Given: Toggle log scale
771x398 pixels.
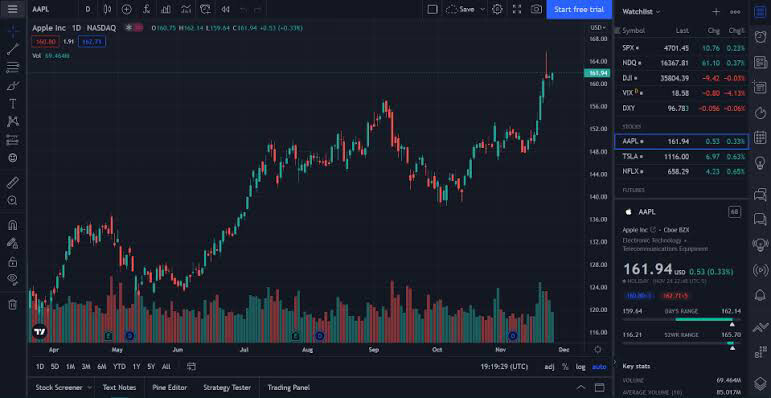Looking at the screenshot, I should 581,367.
